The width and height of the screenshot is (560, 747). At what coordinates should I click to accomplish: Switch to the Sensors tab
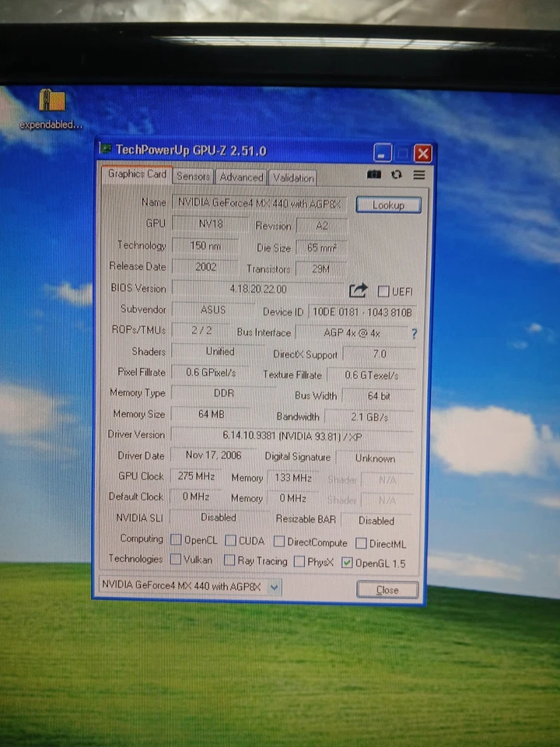(x=193, y=177)
